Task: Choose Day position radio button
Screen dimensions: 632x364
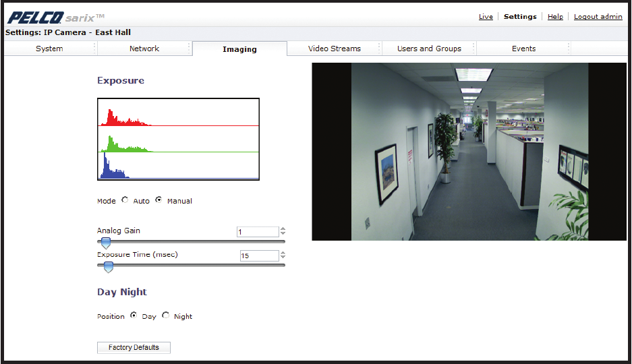Action: pyautogui.click(x=134, y=315)
